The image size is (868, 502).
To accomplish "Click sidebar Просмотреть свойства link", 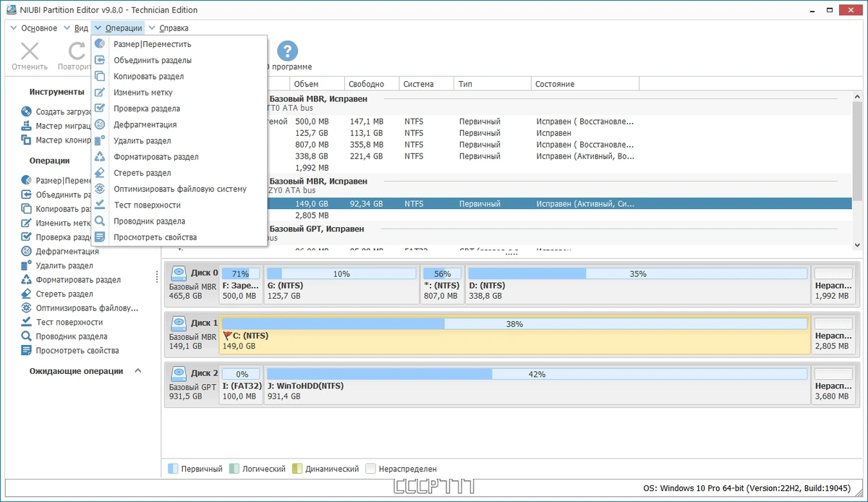I will 77,351.
